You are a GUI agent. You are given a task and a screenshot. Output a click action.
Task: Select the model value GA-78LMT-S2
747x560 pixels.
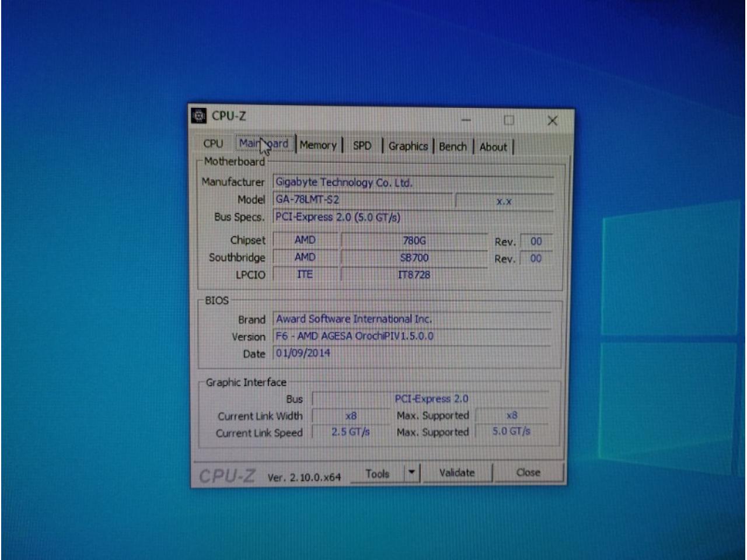tap(362, 199)
